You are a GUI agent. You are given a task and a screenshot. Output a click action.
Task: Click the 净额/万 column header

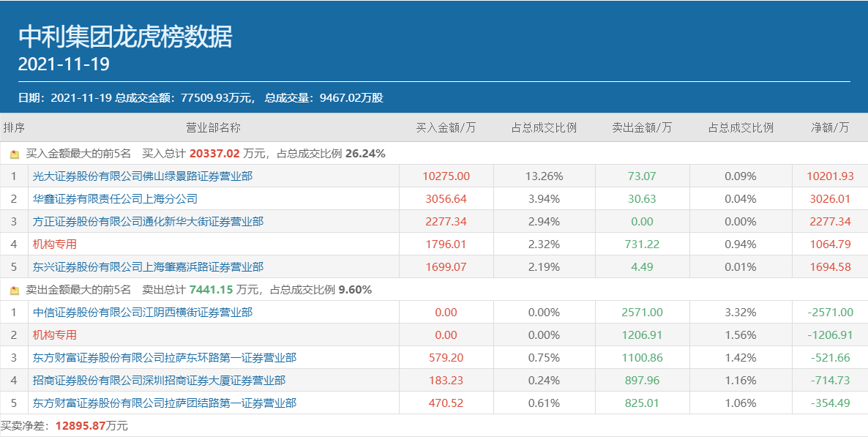click(830, 127)
